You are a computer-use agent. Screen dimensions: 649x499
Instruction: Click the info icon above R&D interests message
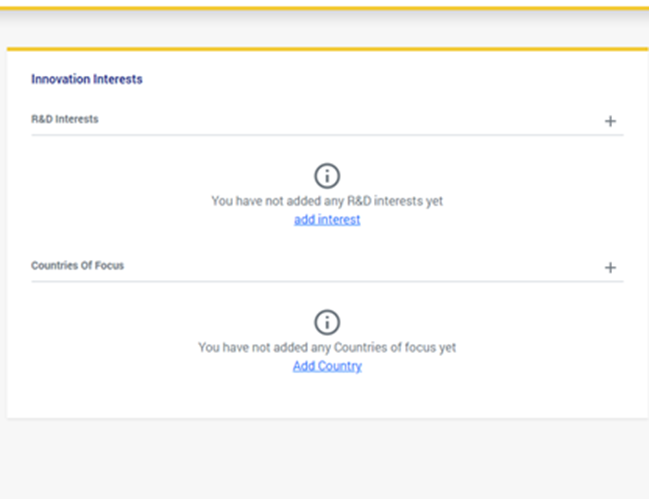coord(327,176)
